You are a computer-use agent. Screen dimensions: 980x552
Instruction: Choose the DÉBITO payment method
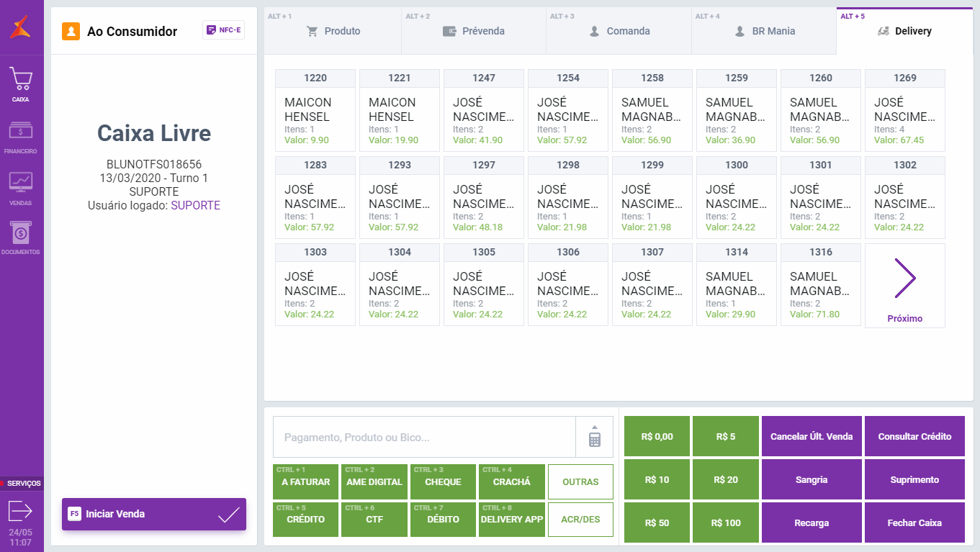point(443,520)
